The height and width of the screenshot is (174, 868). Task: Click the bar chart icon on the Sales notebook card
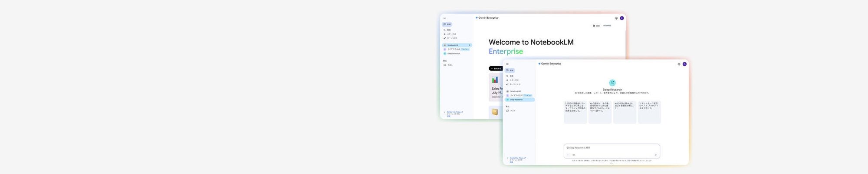(495, 80)
